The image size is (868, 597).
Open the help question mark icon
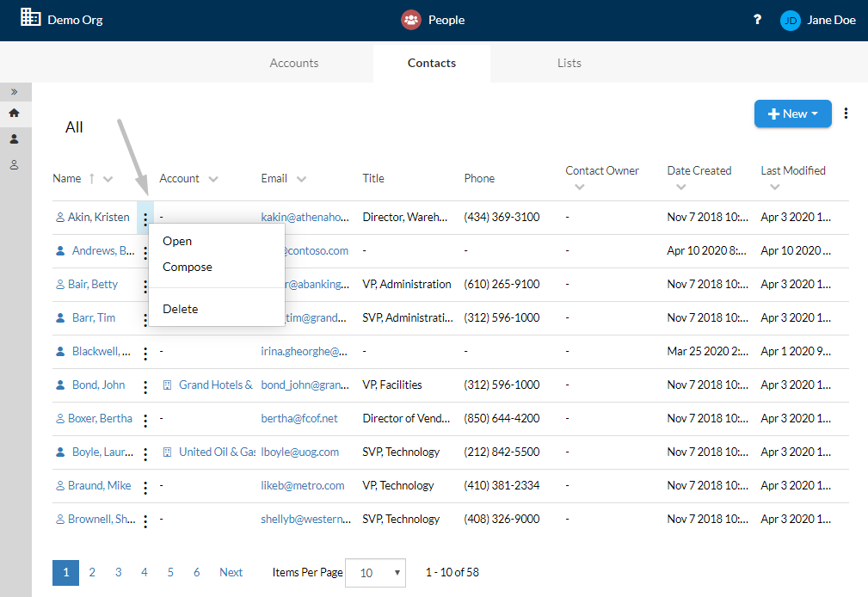[x=757, y=20]
